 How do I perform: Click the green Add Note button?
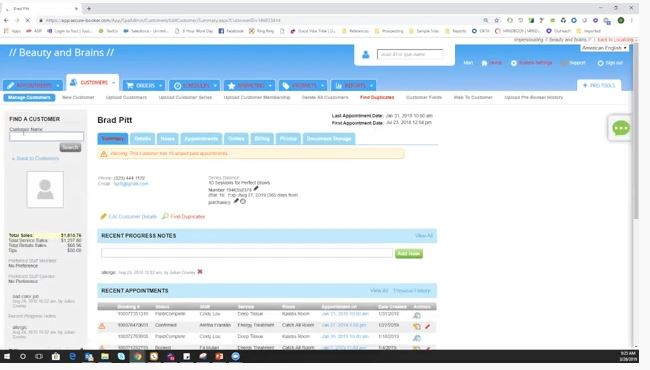coord(409,253)
